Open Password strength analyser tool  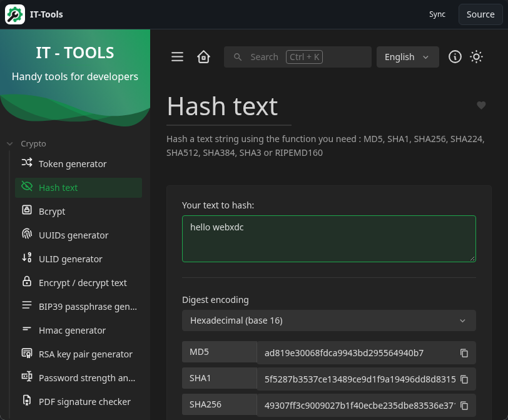point(78,378)
